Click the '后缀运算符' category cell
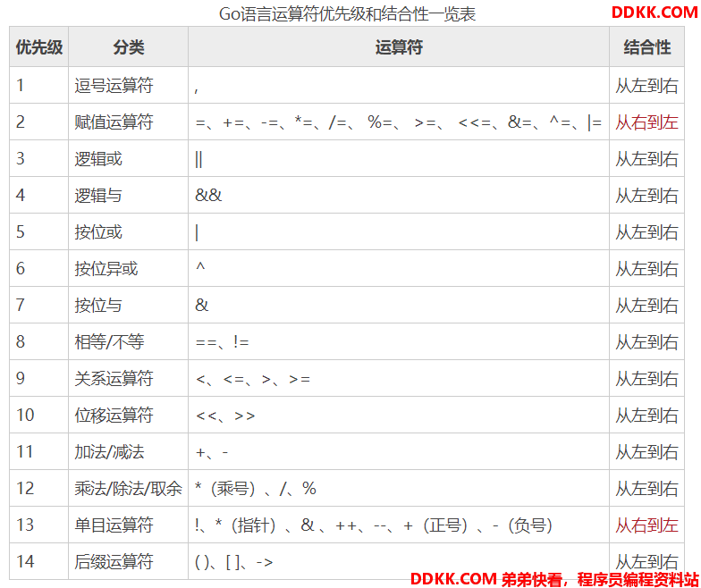Image resolution: width=701 pixels, height=588 pixels. (129, 561)
